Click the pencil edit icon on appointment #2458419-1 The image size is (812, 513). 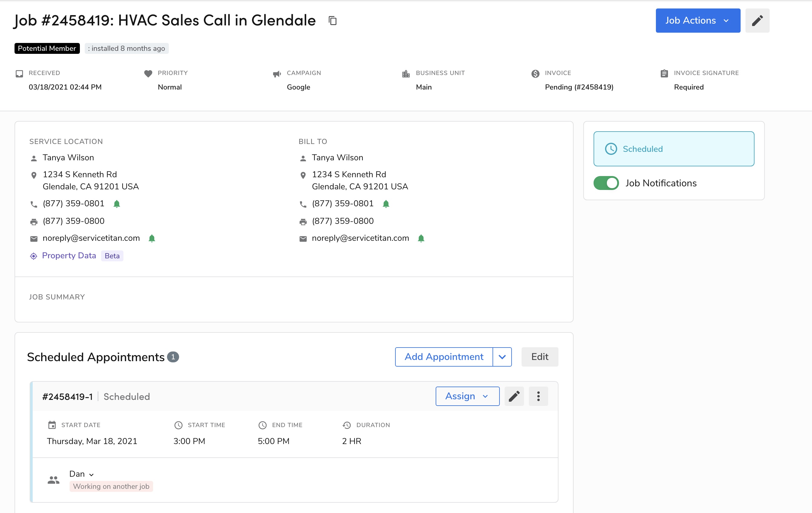click(514, 396)
